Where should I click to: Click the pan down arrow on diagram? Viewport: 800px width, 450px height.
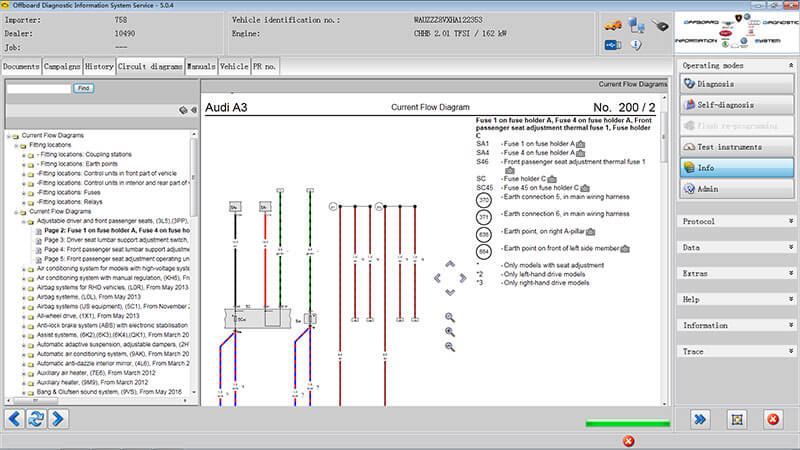click(449, 292)
